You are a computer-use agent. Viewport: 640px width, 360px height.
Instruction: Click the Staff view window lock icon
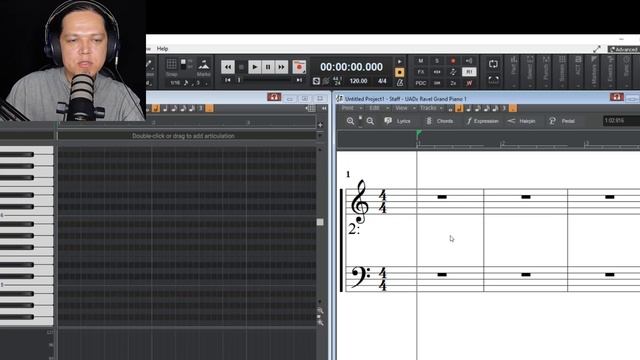click(616, 97)
